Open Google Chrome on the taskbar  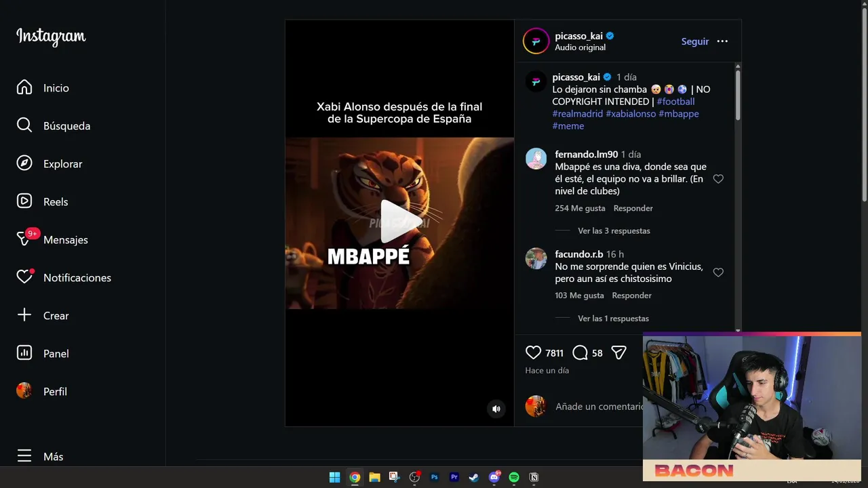tap(355, 477)
